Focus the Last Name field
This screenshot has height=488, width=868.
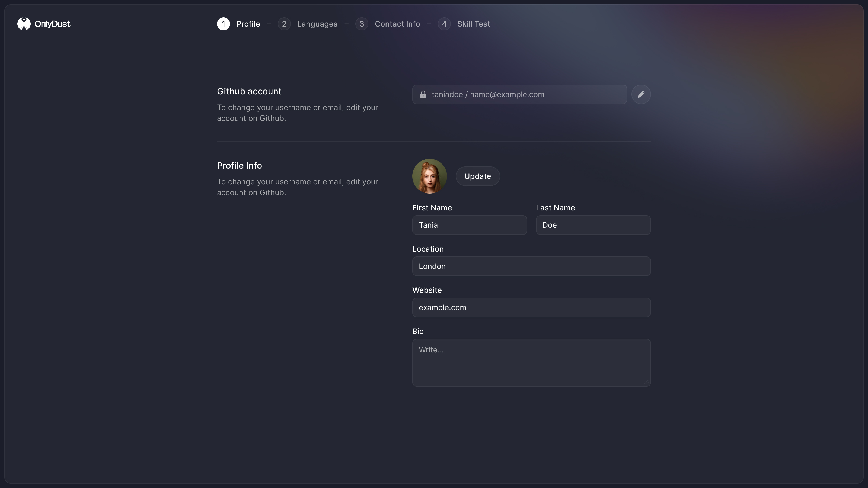tap(593, 225)
